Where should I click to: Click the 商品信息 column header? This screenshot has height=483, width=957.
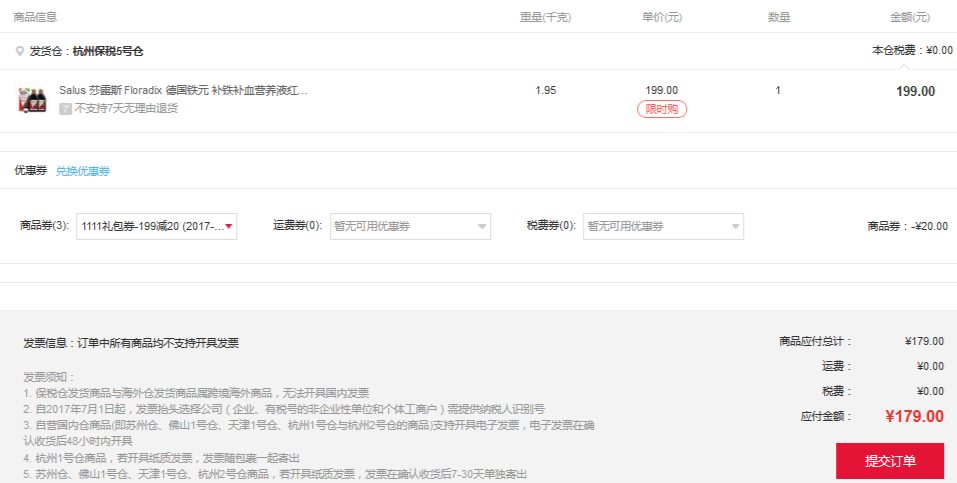[35, 17]
